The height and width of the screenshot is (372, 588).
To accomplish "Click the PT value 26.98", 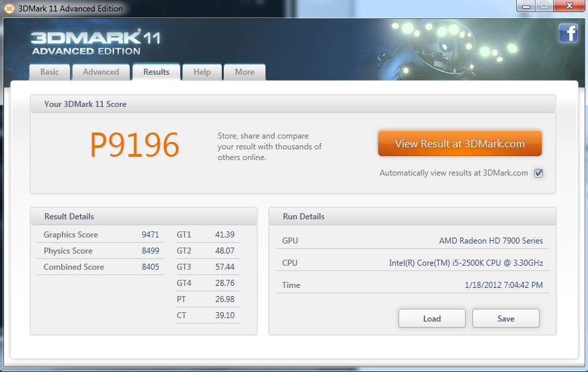I will (224, 299).
